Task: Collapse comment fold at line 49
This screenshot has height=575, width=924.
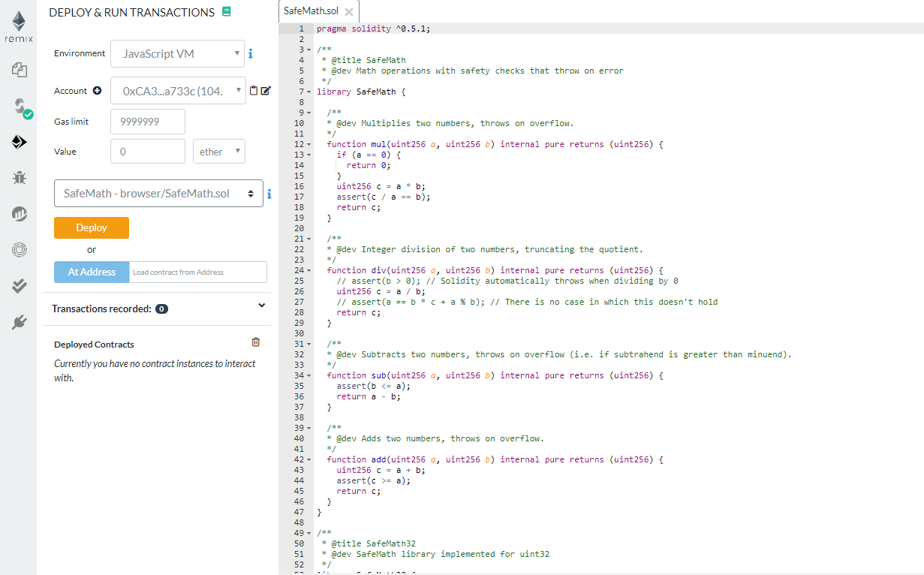Action: point(309,533)
